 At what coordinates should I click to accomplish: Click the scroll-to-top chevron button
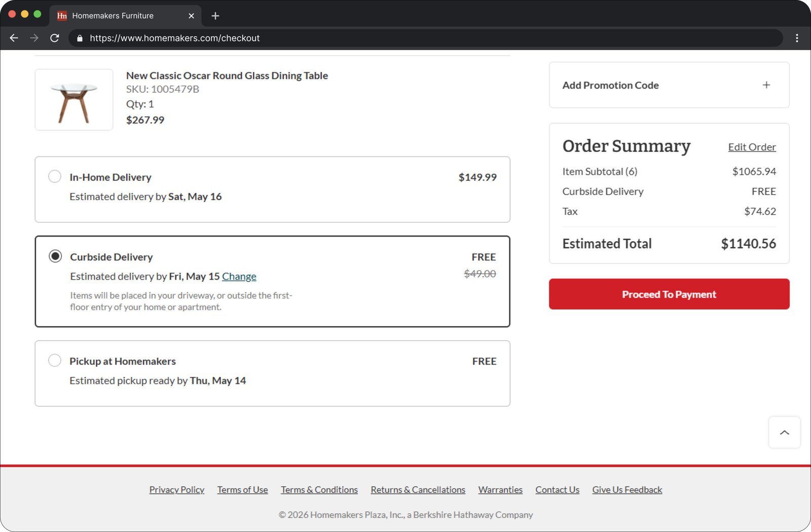coord(784,432)
